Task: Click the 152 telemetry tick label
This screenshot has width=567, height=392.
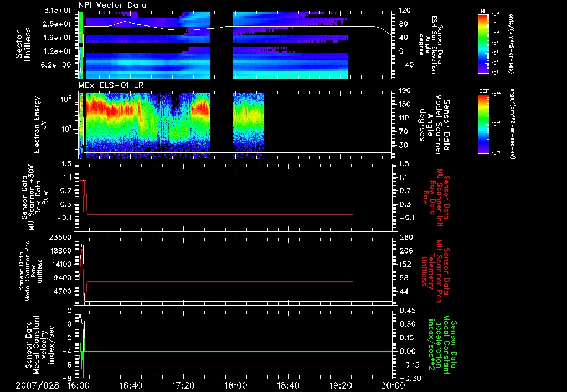Action: click(406, 264)
